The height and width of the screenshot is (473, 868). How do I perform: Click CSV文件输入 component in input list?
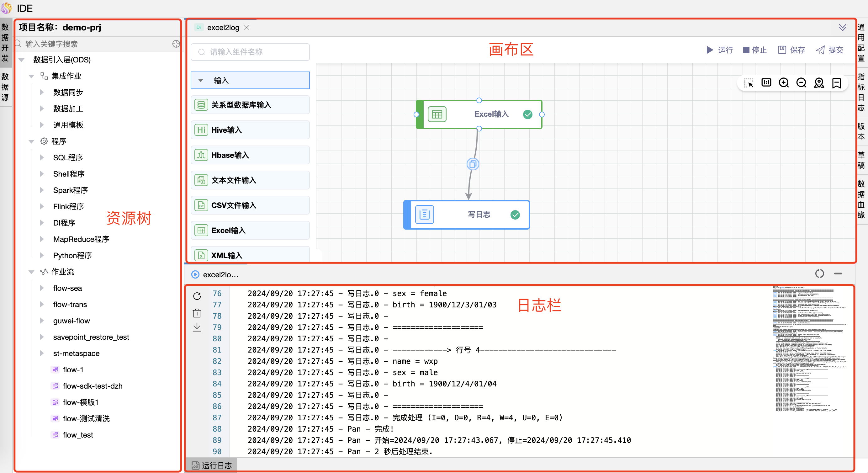pos(250,206)
